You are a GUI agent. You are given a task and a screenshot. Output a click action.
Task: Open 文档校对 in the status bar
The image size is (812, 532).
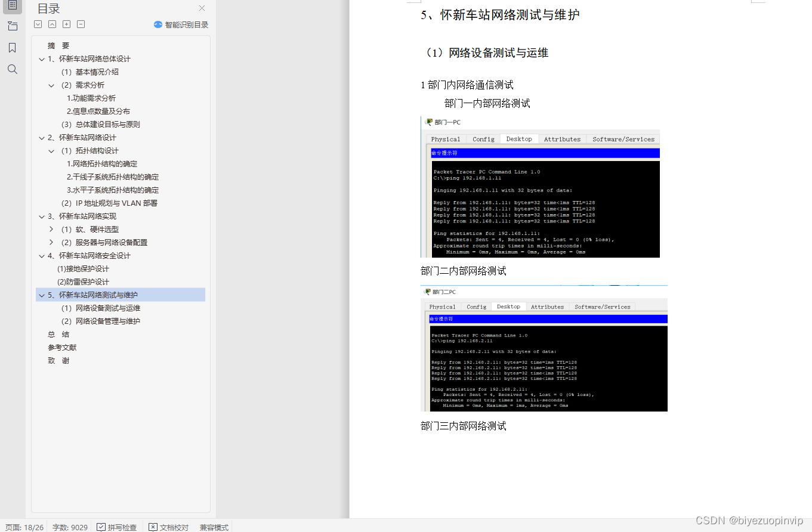coord(169,527)
